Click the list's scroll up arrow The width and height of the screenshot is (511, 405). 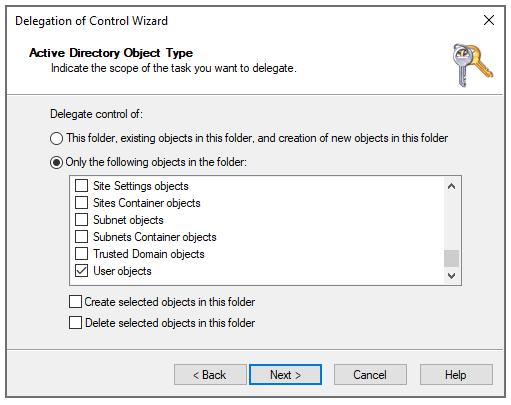451,186
